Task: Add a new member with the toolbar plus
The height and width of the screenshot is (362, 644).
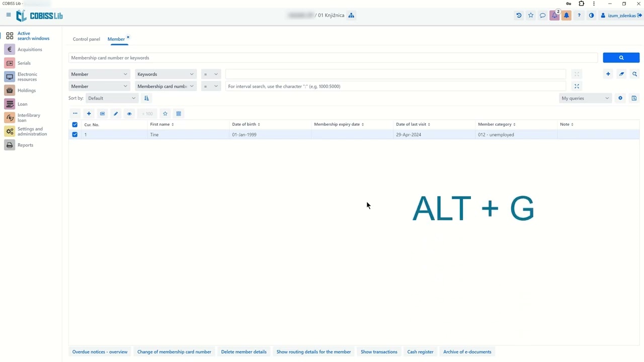Action: 89,114
